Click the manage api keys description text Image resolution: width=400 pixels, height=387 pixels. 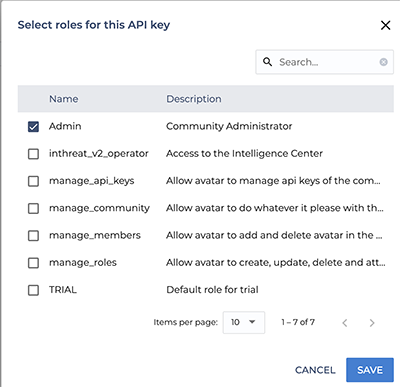(x=273, y=181)
